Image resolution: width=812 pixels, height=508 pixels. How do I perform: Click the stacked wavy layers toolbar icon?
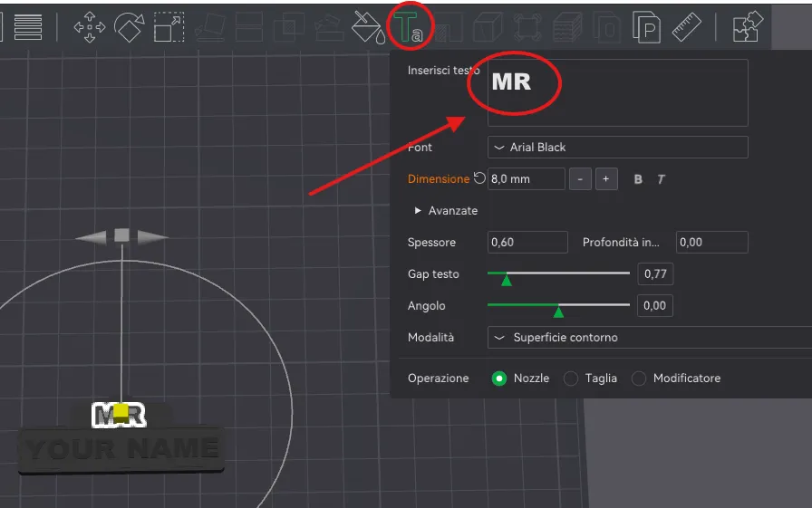(x=567, y=27)
